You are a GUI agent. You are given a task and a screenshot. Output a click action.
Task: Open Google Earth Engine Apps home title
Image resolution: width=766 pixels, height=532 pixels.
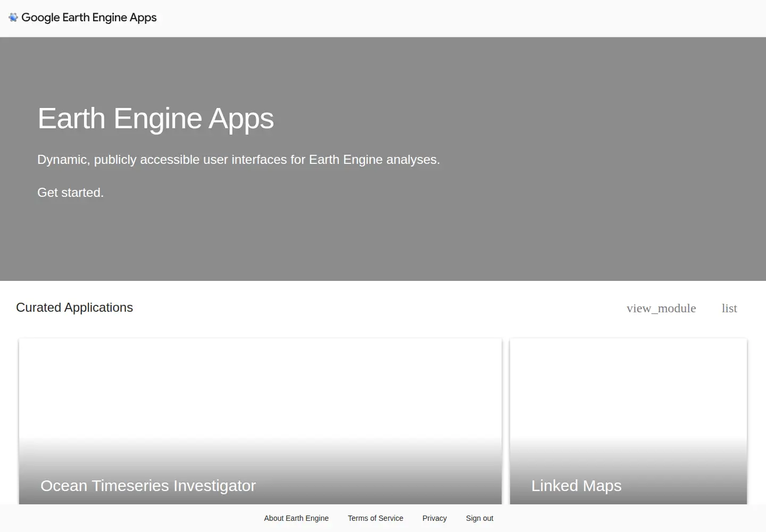pos(89,18)
